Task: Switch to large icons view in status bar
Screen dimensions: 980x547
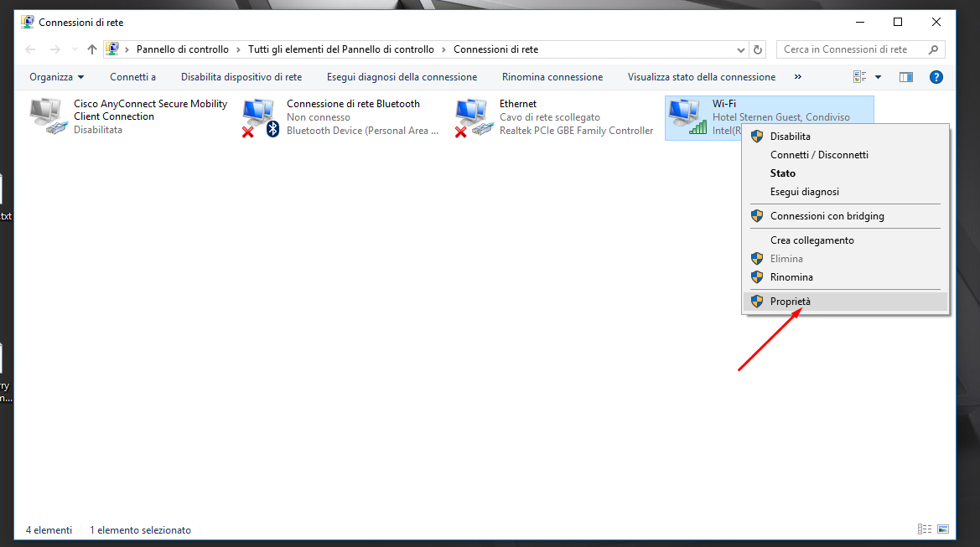Action: pos(943,529)
